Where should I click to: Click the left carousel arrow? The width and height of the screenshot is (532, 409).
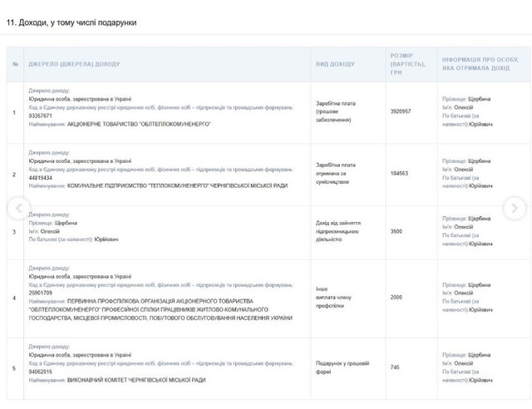(x=17, y=208)
